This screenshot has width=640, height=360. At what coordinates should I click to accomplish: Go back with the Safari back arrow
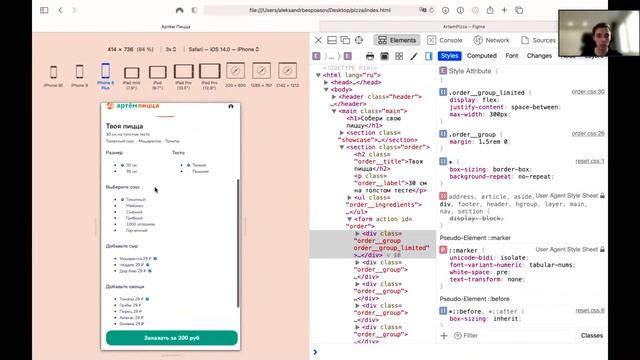(60, 10)
